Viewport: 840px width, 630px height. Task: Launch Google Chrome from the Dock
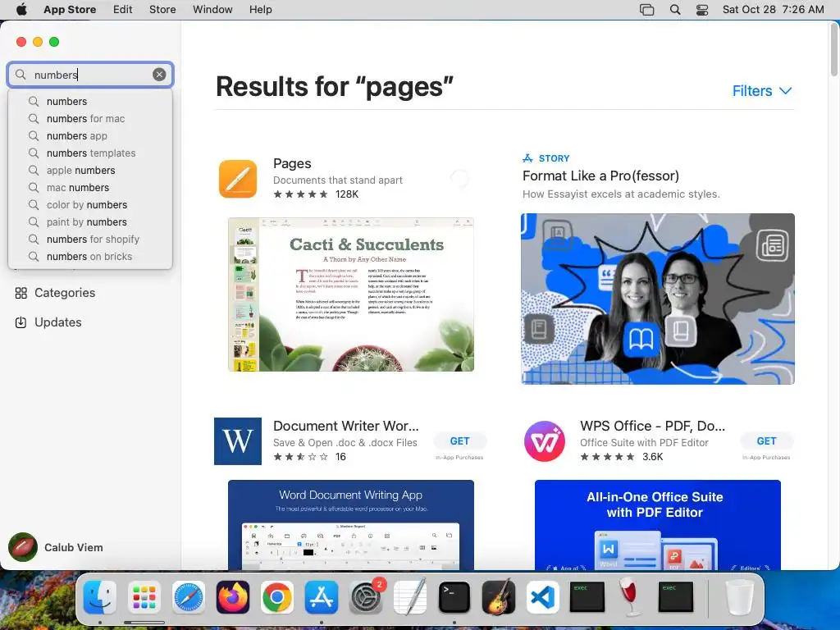click(277, 597)
